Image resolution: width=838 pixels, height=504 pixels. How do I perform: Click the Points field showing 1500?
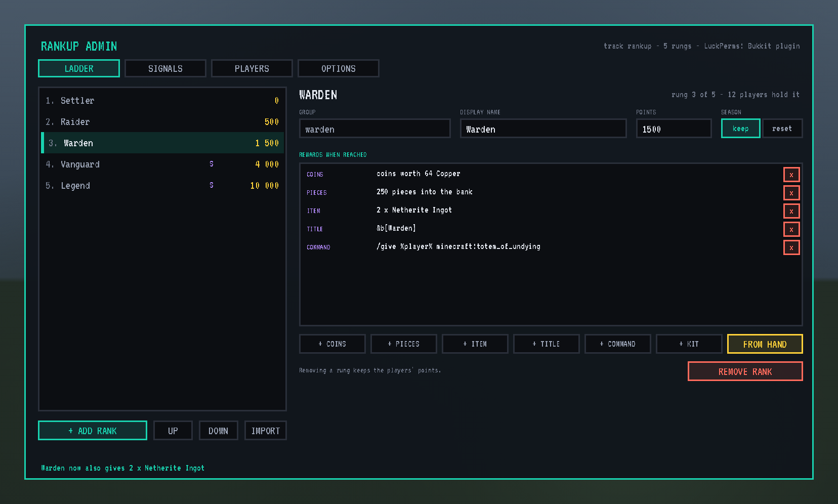(x=674, y=129)
